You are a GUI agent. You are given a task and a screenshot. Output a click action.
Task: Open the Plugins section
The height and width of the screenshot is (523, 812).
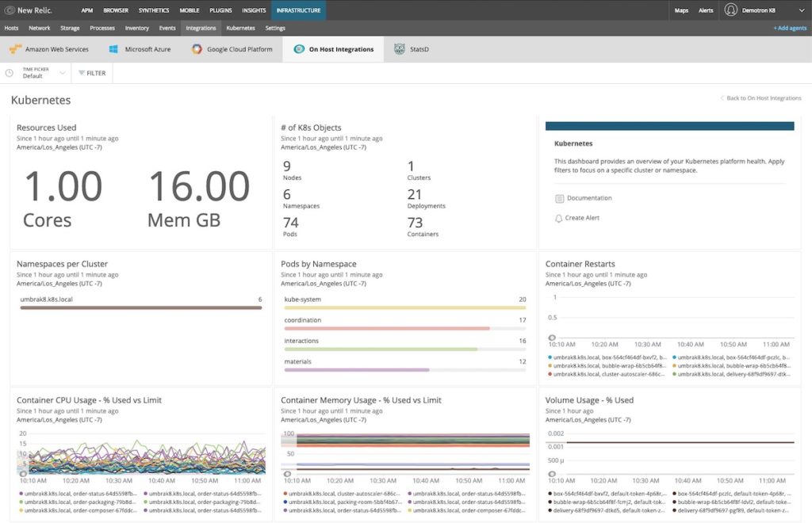[x=220, y=10]
